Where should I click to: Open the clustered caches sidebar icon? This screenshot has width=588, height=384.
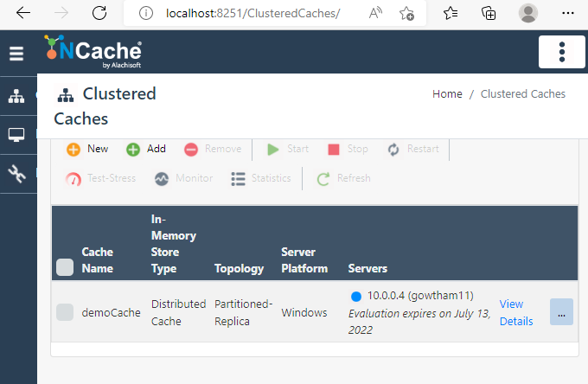(16, 96)
